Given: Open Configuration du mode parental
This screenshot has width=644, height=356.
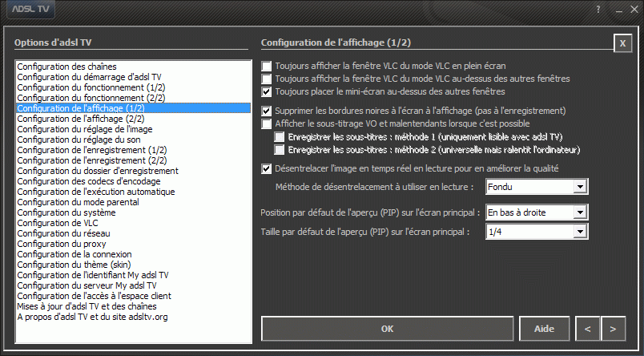Looking at the screenshot, I should [x=134, y=202].
